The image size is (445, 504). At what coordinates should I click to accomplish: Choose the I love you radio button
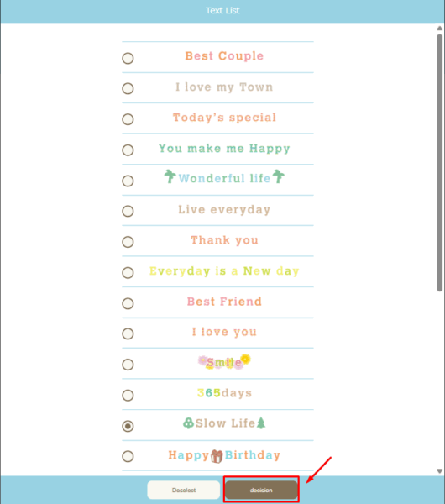point(128,333)
